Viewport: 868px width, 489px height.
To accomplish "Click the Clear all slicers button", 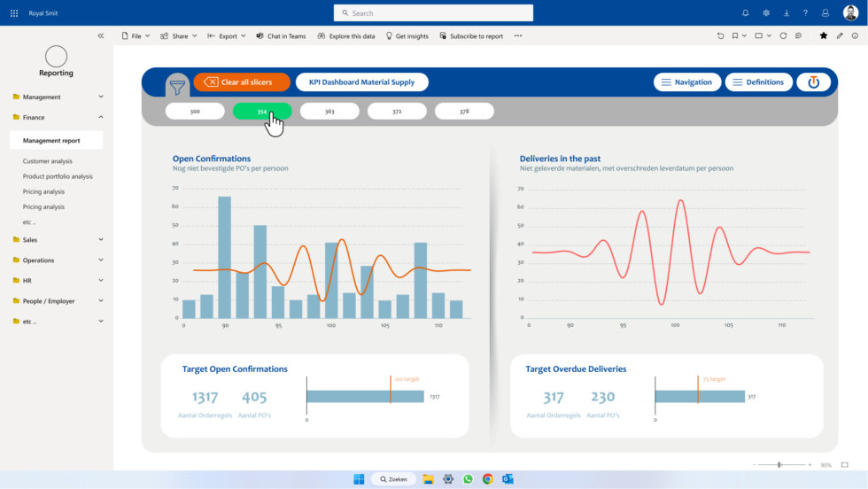I will click(x=242, y=82).
